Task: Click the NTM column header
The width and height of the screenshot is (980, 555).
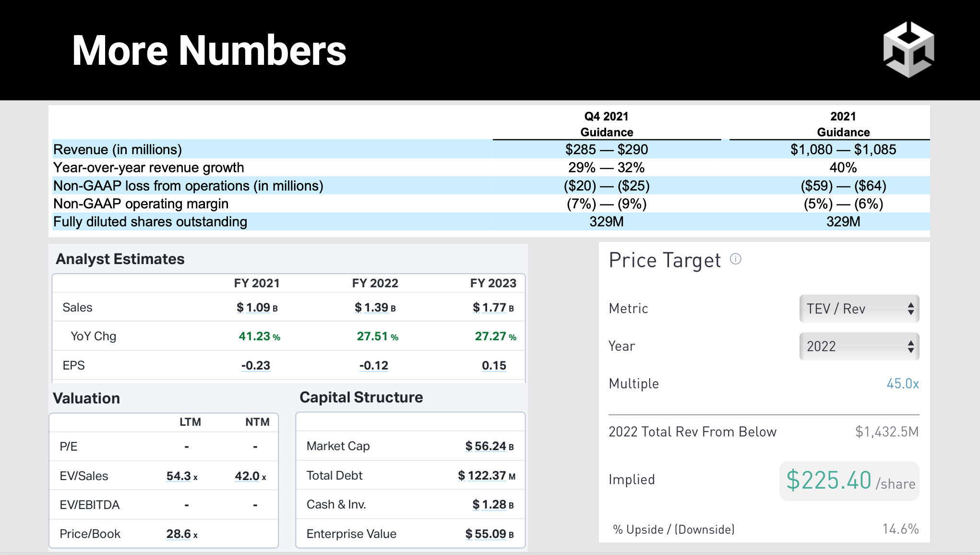Action: 257,422
